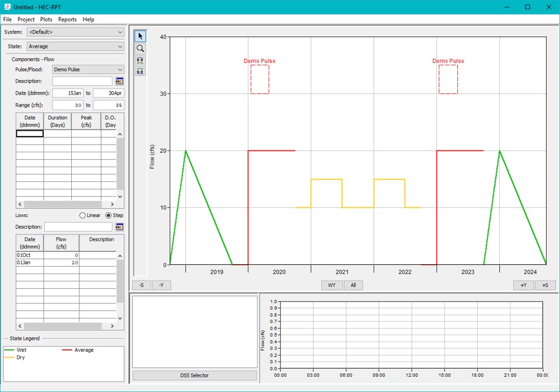This screenshot has height=392, width=560.
Task: Click the Lows Description input field
Action: pyautogui.click(x=78, y=227)
